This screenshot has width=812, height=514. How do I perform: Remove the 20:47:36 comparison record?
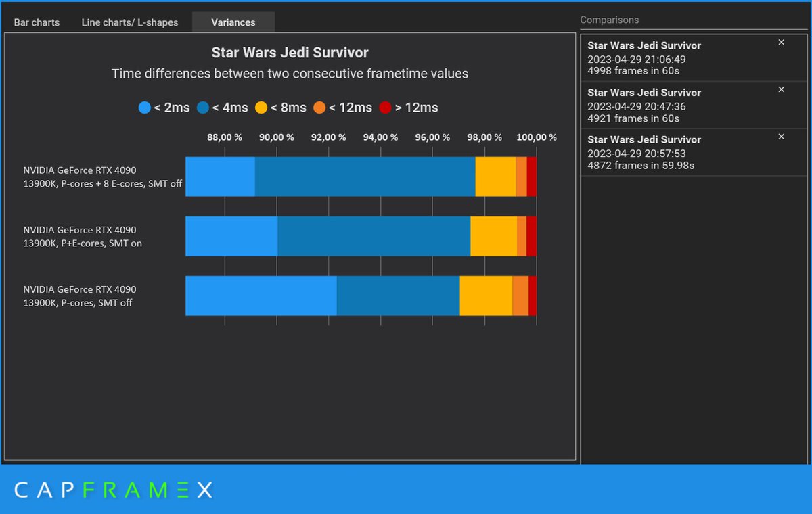[x=781, y=89]
